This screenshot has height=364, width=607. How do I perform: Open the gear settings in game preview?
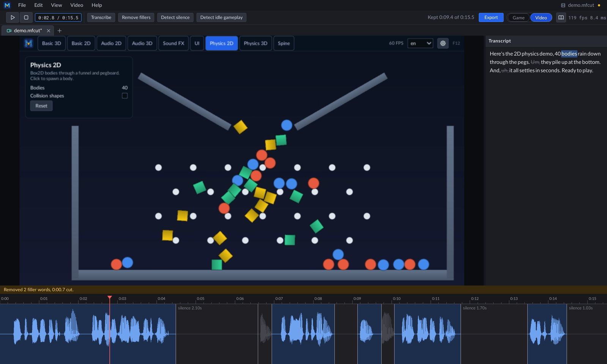point(443,43)
